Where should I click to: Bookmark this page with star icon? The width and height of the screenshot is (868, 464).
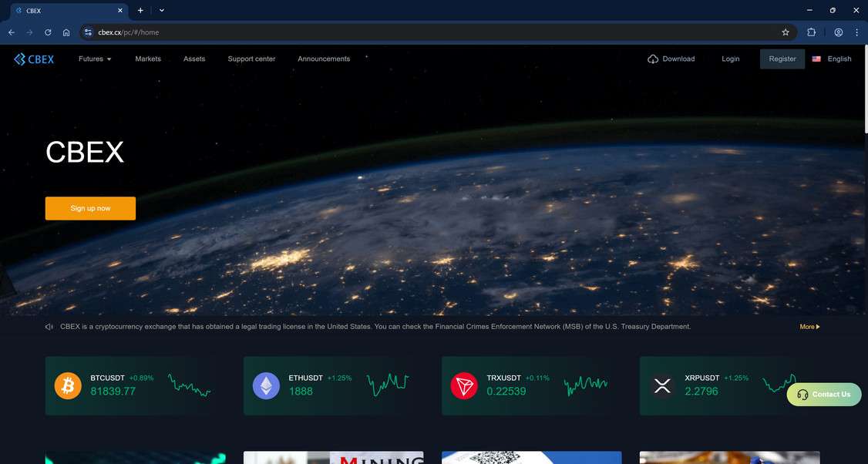786,32
